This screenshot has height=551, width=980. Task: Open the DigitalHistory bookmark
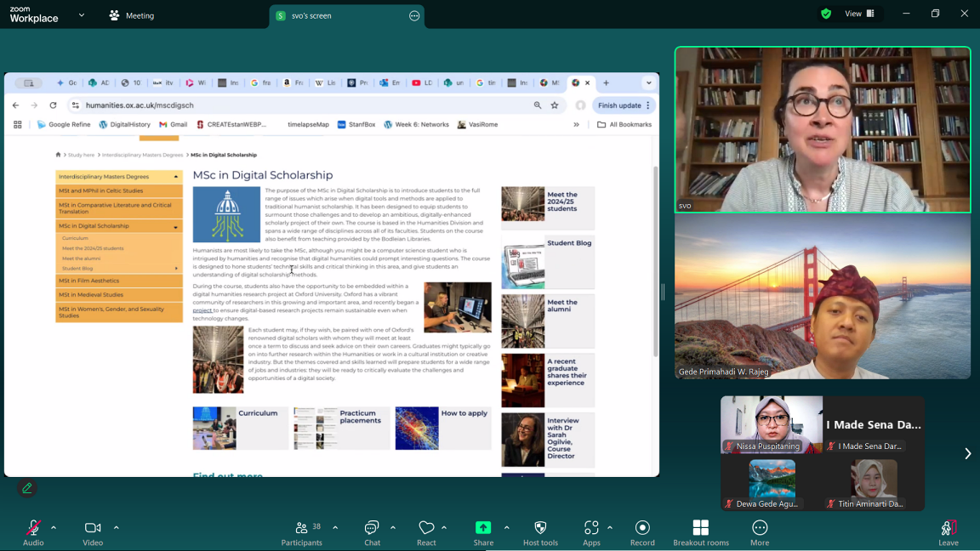(x=125, y=125)
